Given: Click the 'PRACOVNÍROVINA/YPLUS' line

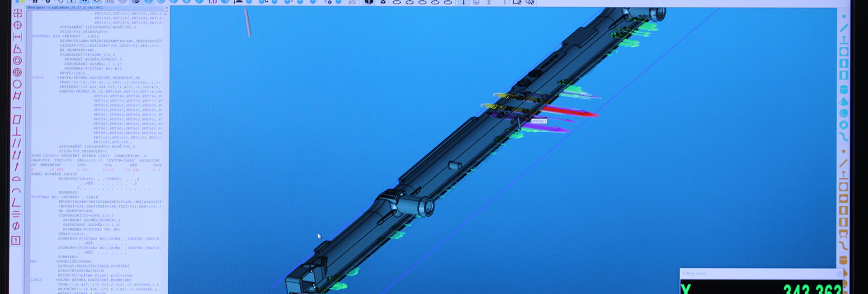Looking at the screenshot, I should pos(81,270).
